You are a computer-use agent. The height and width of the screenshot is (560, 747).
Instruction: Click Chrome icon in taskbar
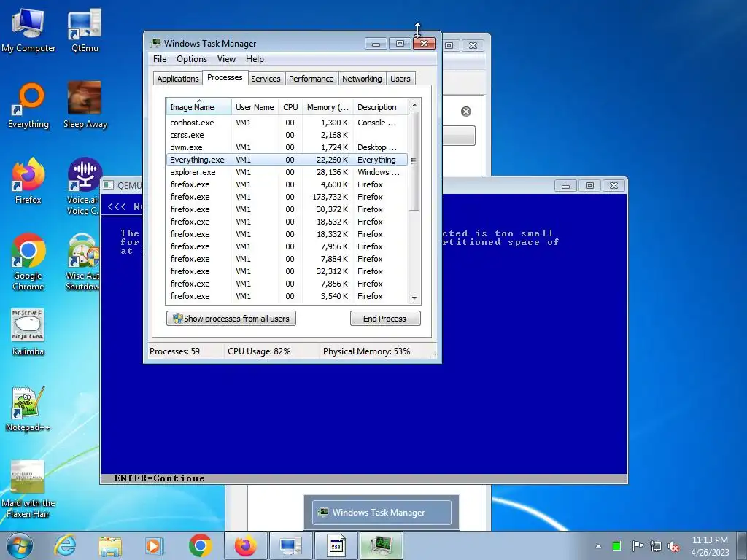click(200, 545)
